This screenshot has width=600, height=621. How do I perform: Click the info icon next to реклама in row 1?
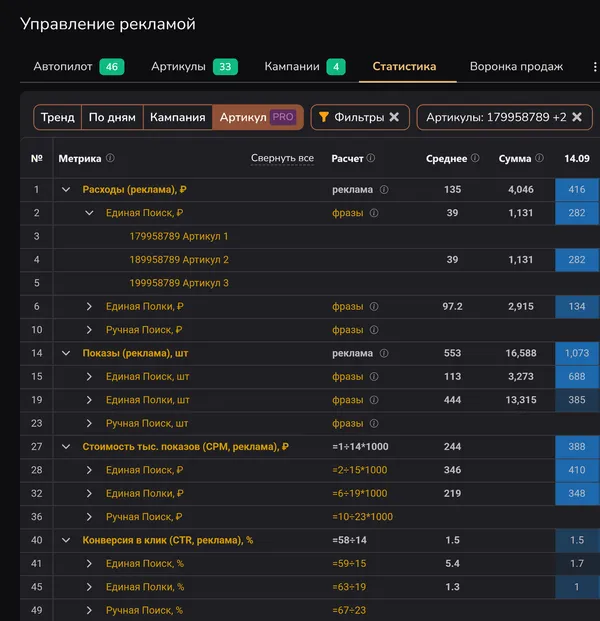click(384, 189)
